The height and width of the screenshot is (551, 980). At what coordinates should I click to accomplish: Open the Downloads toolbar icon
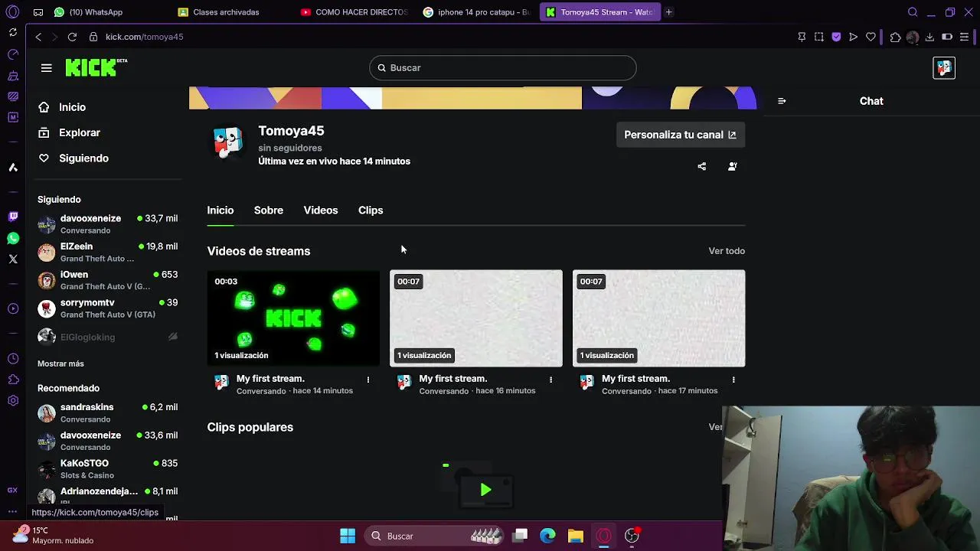(x=929, y=37)
